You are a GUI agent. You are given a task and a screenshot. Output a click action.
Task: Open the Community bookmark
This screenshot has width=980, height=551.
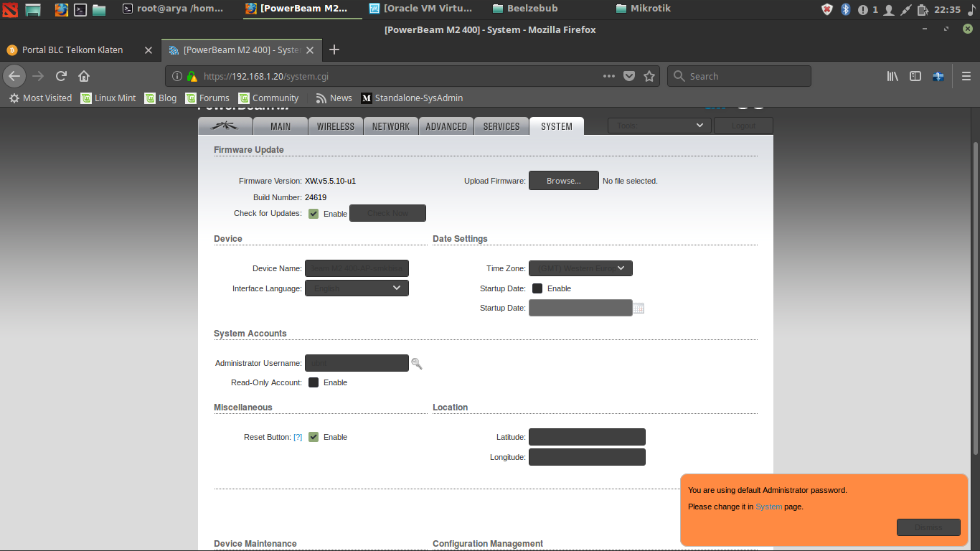point(268,98)
